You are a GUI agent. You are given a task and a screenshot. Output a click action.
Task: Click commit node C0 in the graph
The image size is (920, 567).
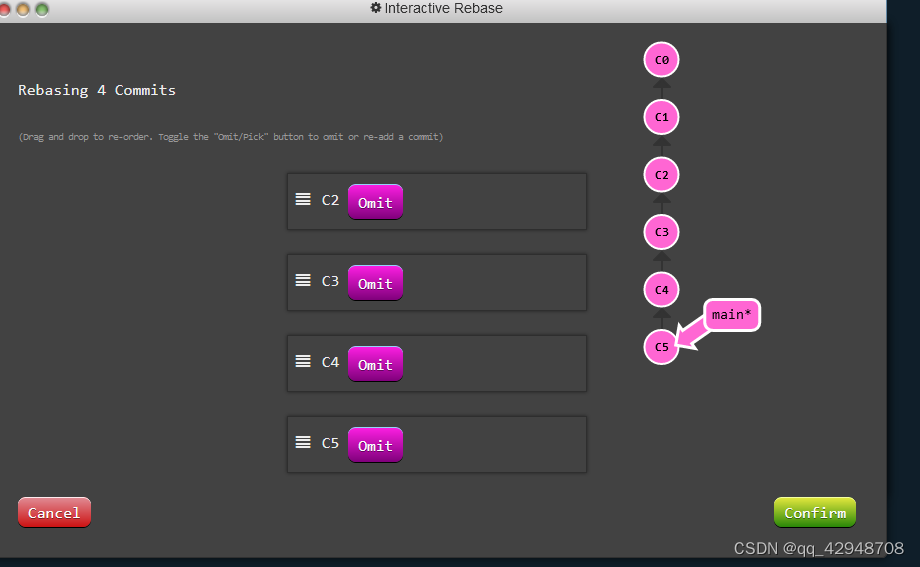(x=661, y=60)
